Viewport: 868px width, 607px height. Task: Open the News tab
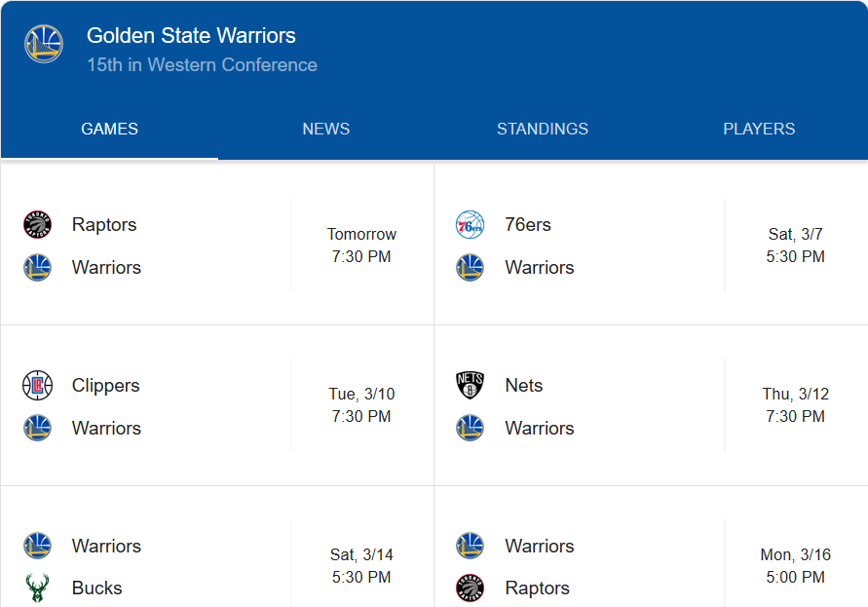click(326, 129)
